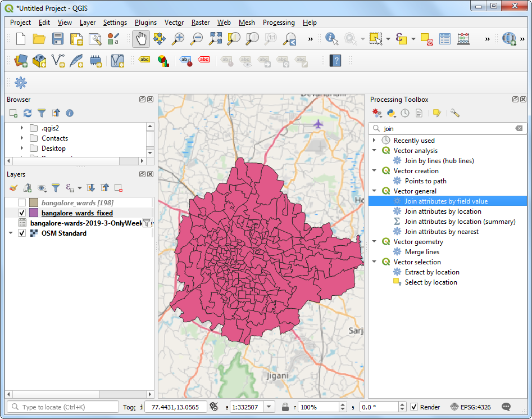Select Join attributes by location algorithm
This screenshot has height=419, width=532.
coord(443,211)
